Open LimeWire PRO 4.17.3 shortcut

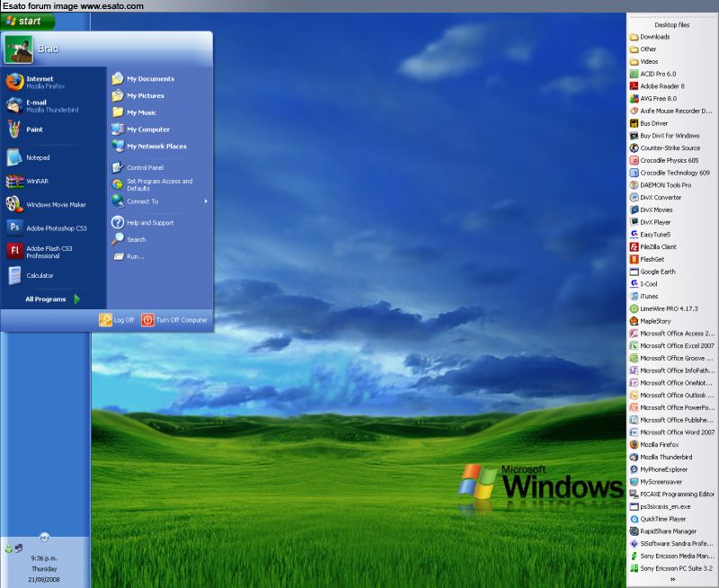664,308
